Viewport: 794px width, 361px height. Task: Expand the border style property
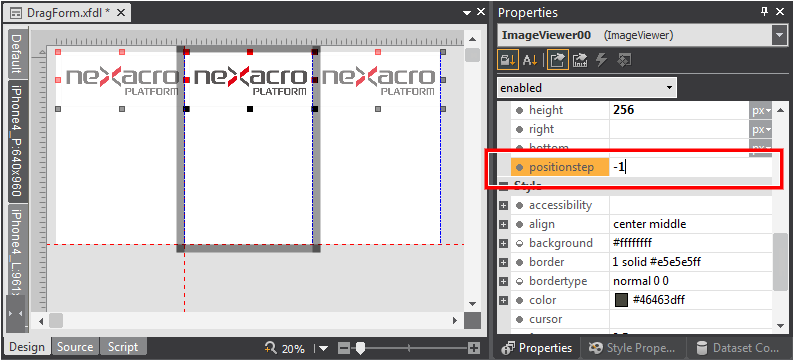[503, 262]
